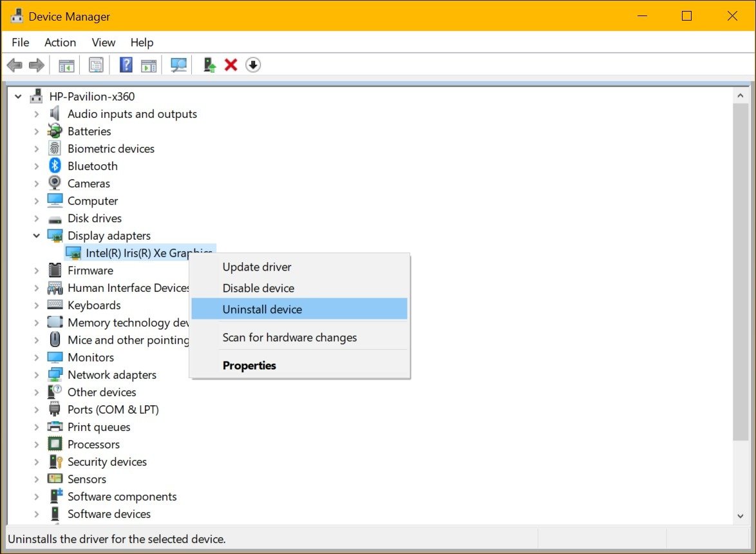Choose Disable device from context menu
The height and width of the screenshot is (554, 756).
pyautogui.click(x=299, y=288)
